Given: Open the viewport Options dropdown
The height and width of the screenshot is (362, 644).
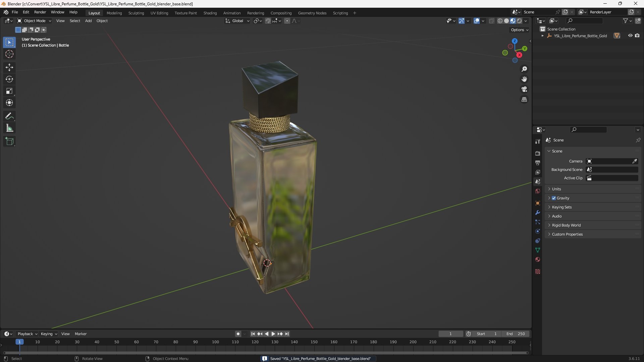Looking at the screenshot, I should click(519, 30).
